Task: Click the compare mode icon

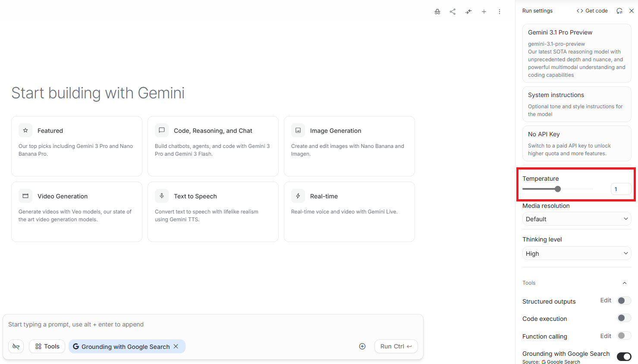Action: pos(468,12)
